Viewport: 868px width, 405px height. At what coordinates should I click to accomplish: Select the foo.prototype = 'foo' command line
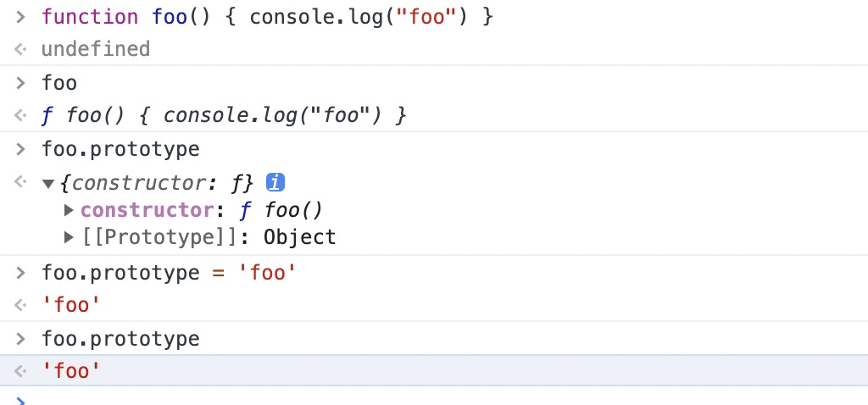click(x=170, y=273)
